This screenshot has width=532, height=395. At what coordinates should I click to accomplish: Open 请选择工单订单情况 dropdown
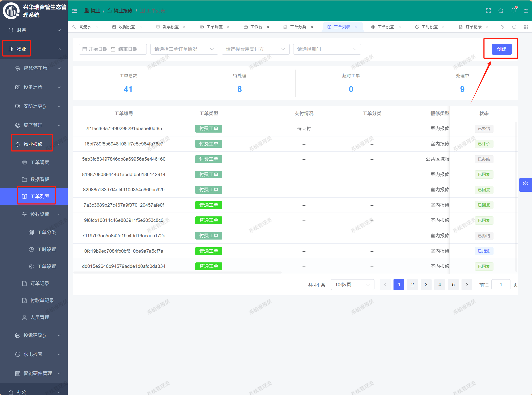pos(184,49)
